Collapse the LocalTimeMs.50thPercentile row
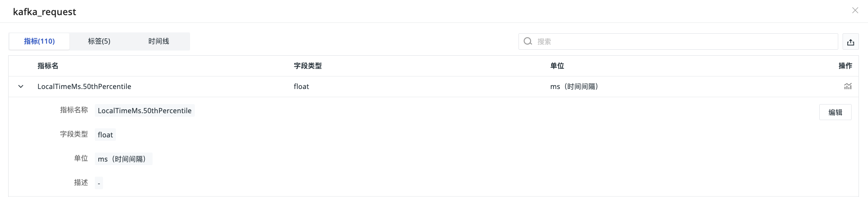The image size is (868, 197). (x=21, y=86)
